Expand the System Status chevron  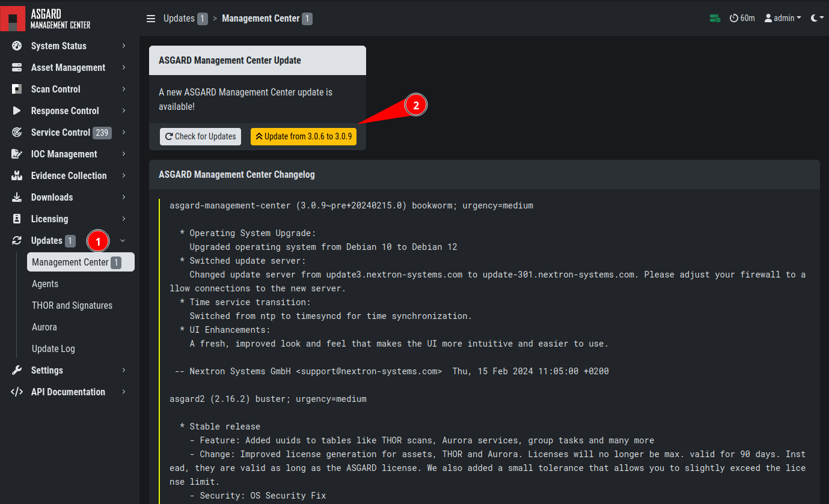(123, 46)
